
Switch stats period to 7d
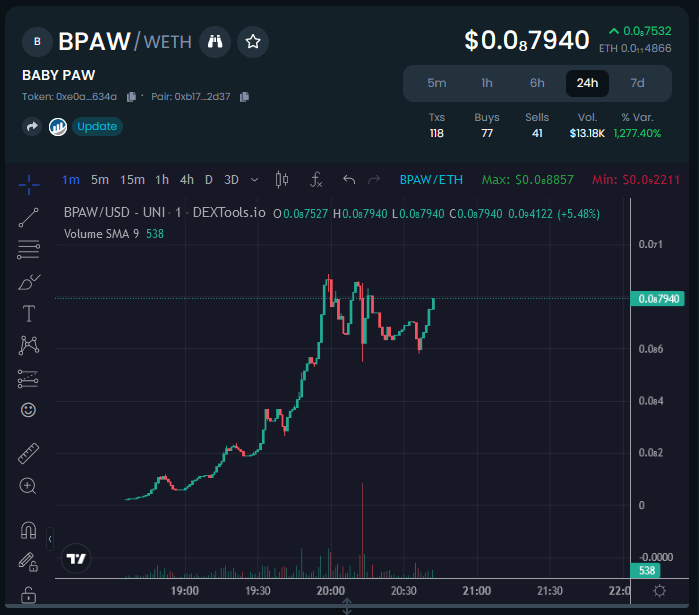coord(637,83)
